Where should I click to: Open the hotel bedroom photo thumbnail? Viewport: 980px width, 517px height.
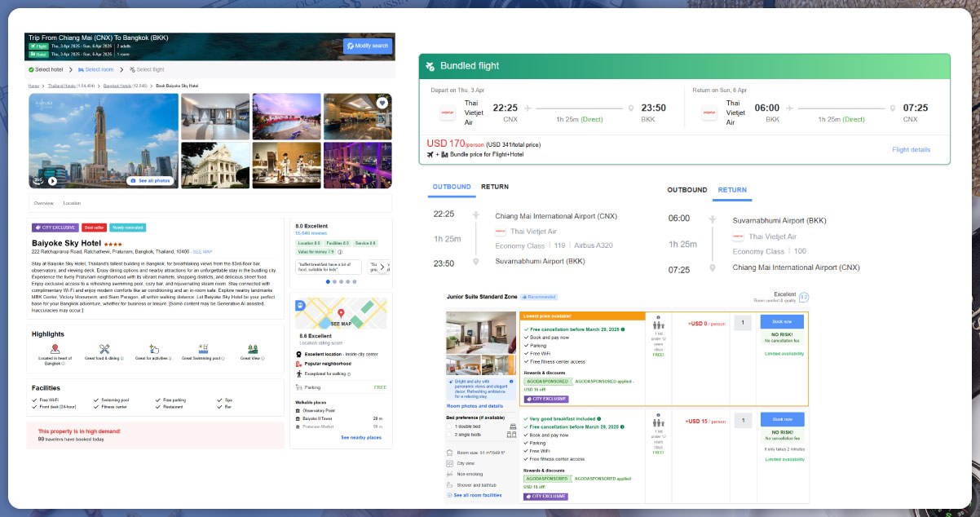point(215,117)
